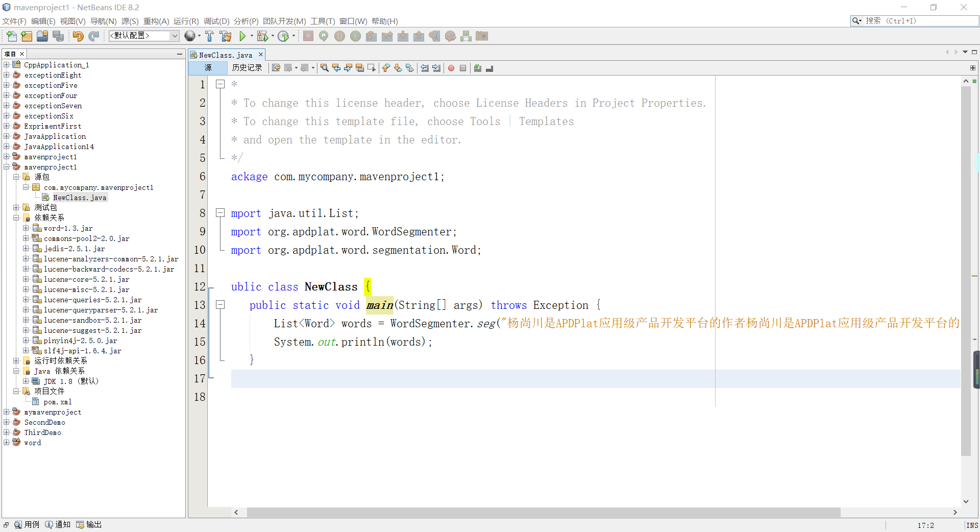
Task: Click the scroll right arrow of editor
Action: 955,512
